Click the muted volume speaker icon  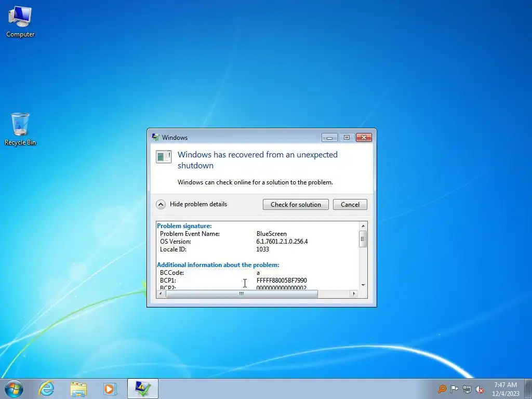pos(480,389)
